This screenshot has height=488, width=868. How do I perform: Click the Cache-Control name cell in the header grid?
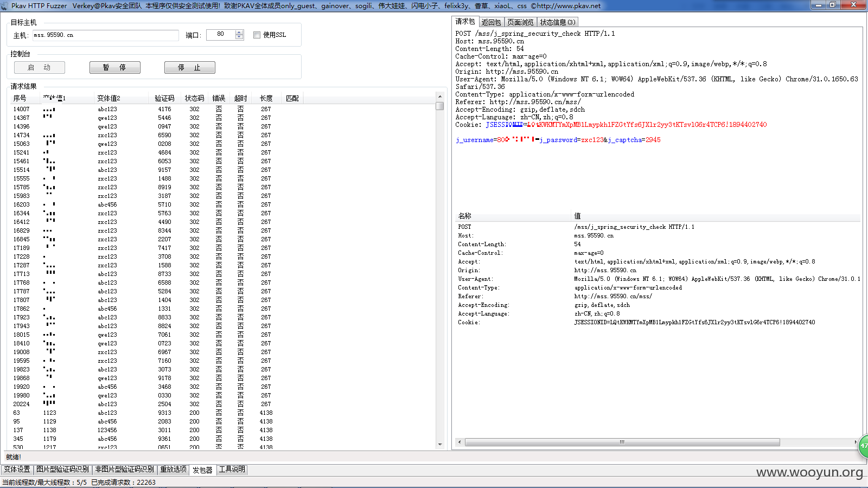coord(480,253)
